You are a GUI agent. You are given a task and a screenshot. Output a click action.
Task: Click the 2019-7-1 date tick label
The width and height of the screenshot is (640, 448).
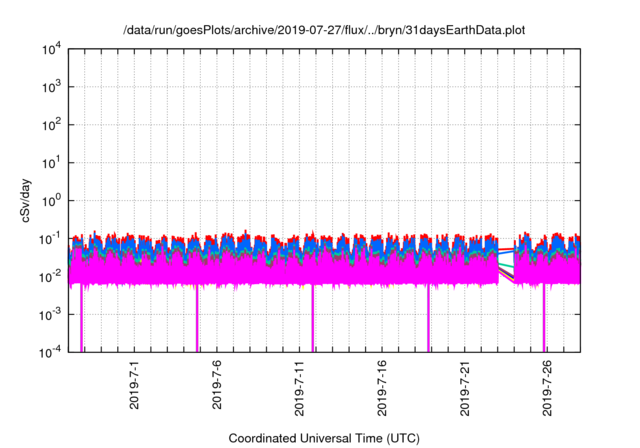coord(134,385)
